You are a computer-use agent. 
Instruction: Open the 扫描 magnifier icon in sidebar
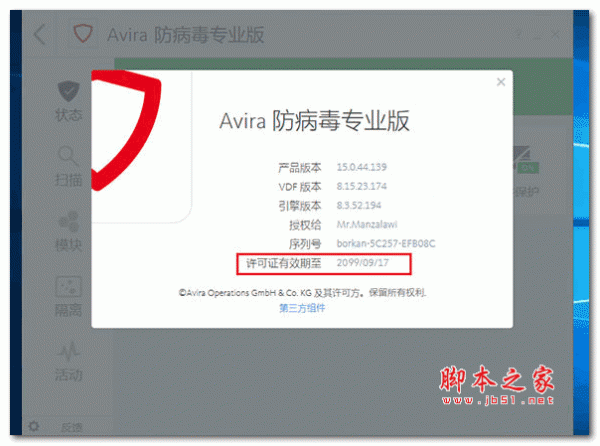click(x=68, y=155)
